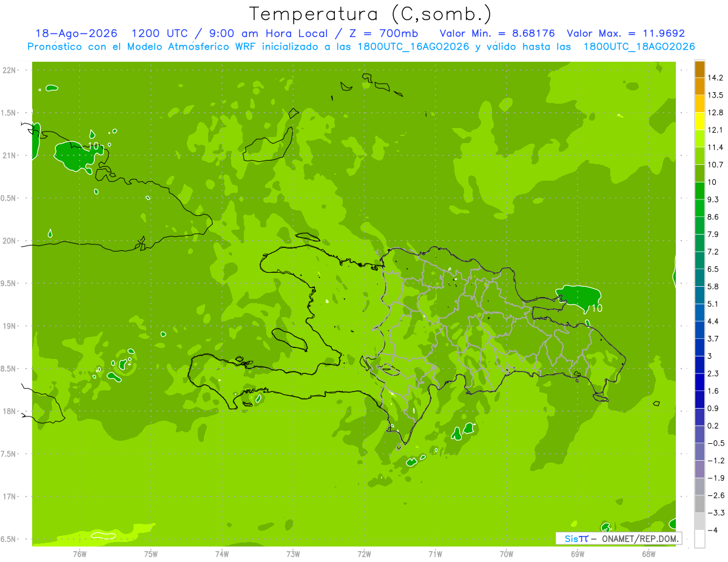Click the latitude axis label "18N"
The height and width of the screenshot is (562, 728).
(8, 411)
